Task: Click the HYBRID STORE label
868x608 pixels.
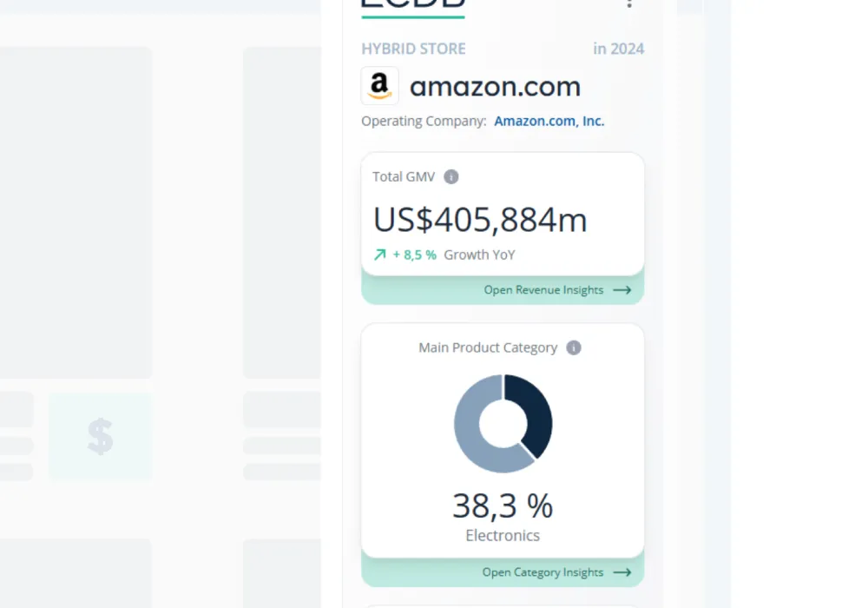Action: [413, 49]
